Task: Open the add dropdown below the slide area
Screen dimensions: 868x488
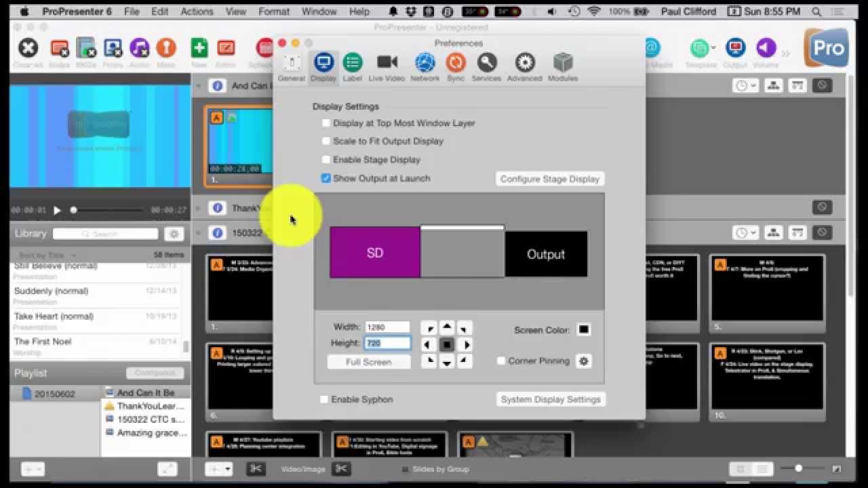Action: [219, 469]
